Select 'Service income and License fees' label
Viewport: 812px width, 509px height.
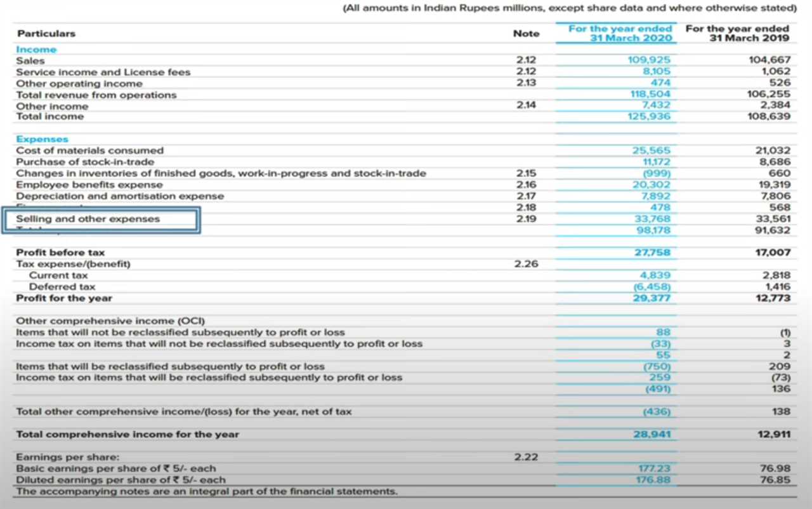(103, 72)
